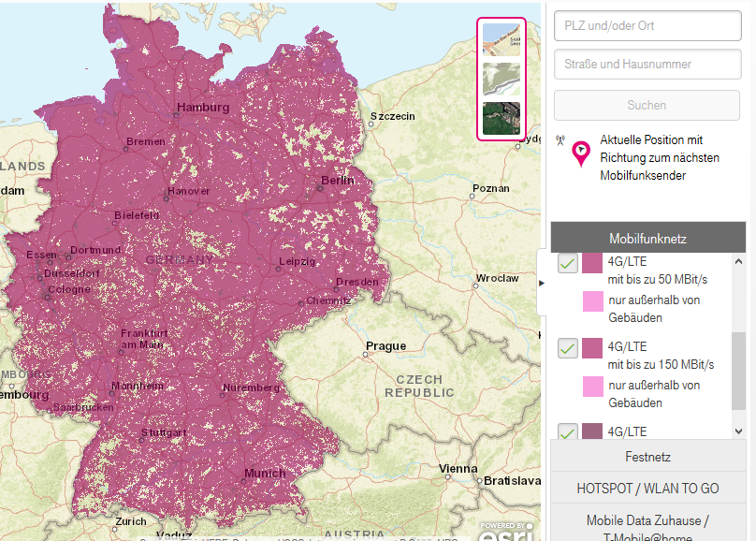Select the satellite imagery basemap thumbnail
The image size is (756, 541).
pos(502,118)
